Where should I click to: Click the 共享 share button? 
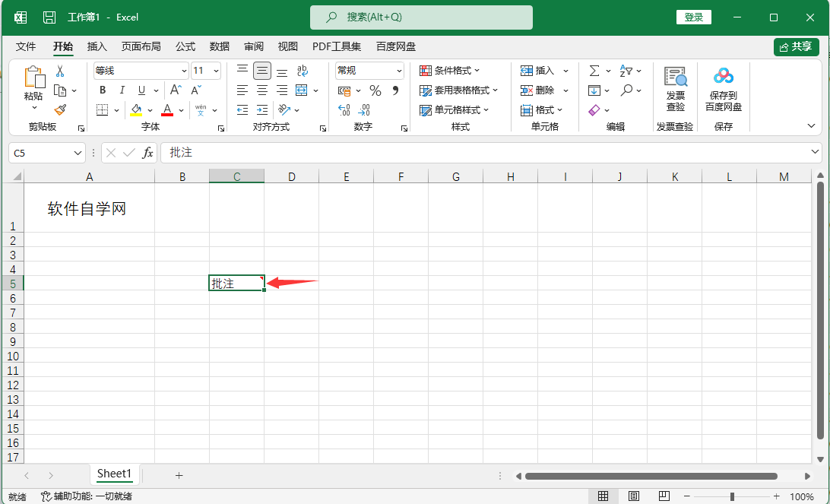(797, 46)
